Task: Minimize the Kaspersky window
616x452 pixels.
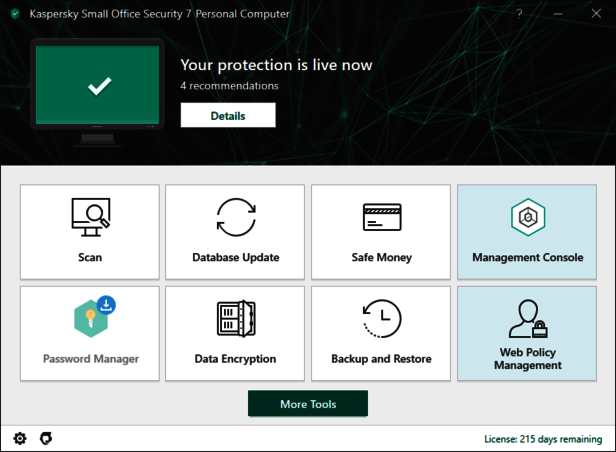Action: point(557,14)
